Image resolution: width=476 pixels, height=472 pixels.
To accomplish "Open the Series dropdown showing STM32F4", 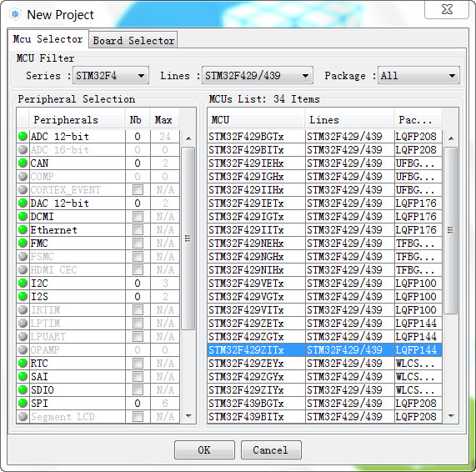I will 111,75.
